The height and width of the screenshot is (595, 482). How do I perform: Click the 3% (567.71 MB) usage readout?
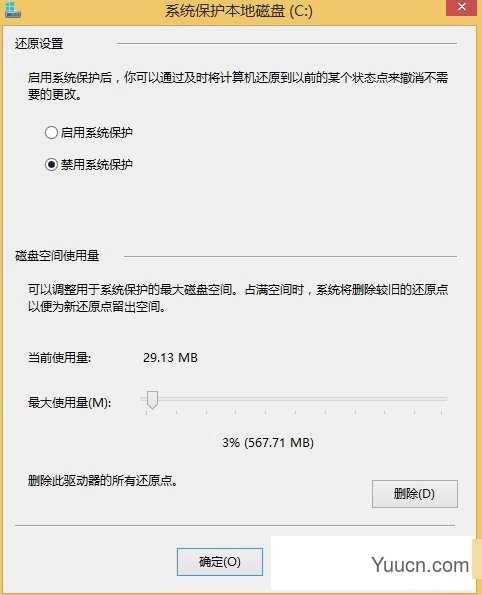[x=268, y=442]
